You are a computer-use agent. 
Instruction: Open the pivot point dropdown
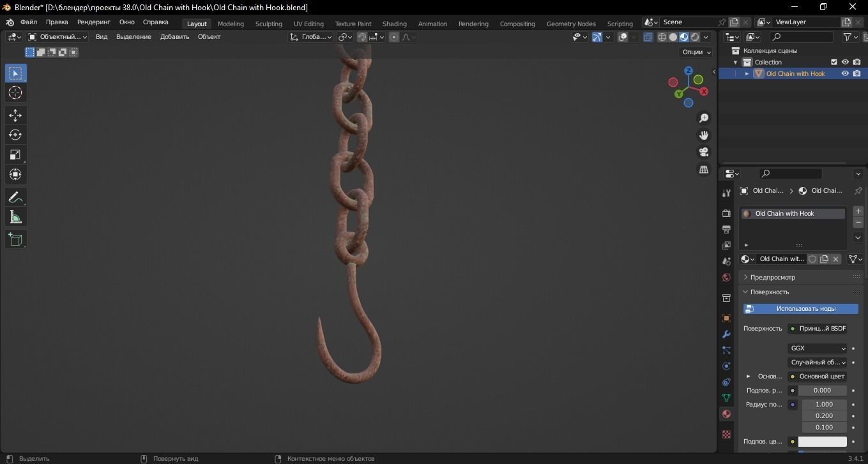click(x=346, y=37)
